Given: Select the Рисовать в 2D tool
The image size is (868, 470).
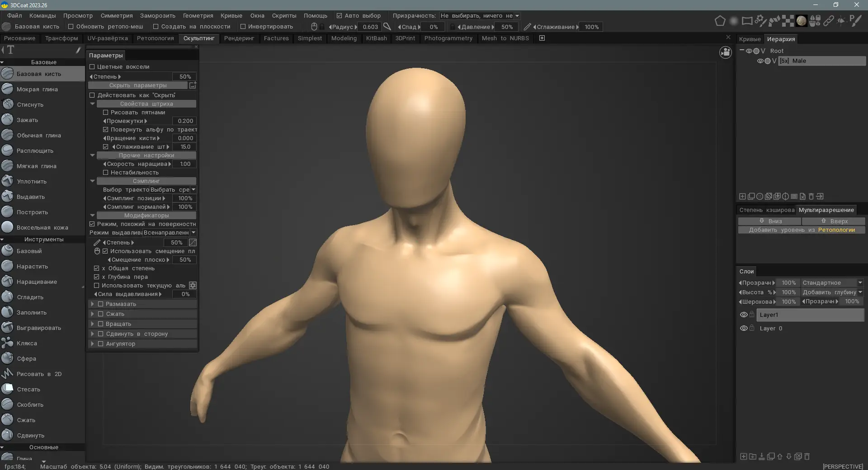Looking at the screenshot, I should click(x=42, y=374).
